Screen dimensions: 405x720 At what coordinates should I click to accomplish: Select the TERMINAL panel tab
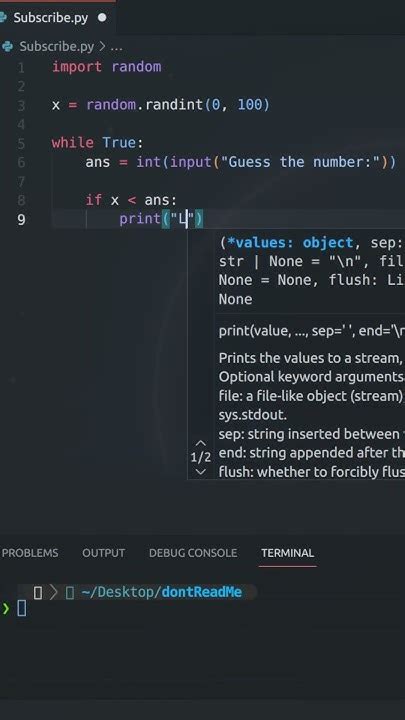287,553
